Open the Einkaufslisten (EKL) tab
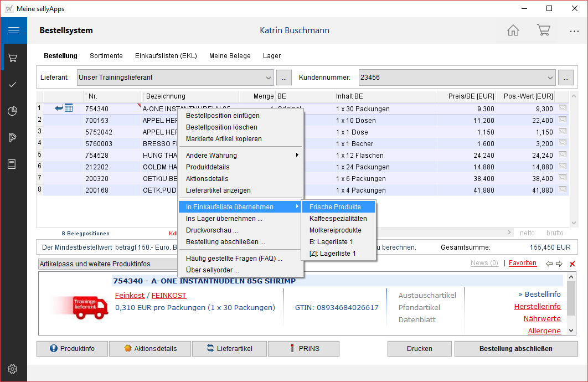This screenshot has height=382, width=588. pos(166,56)
